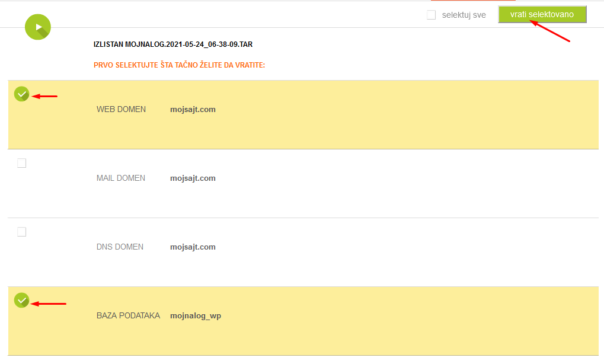The width and height of the screenshot is (604, 364).
Task: Click the 'MAIL DOMEN' label
Action: (x=120, y=178)
